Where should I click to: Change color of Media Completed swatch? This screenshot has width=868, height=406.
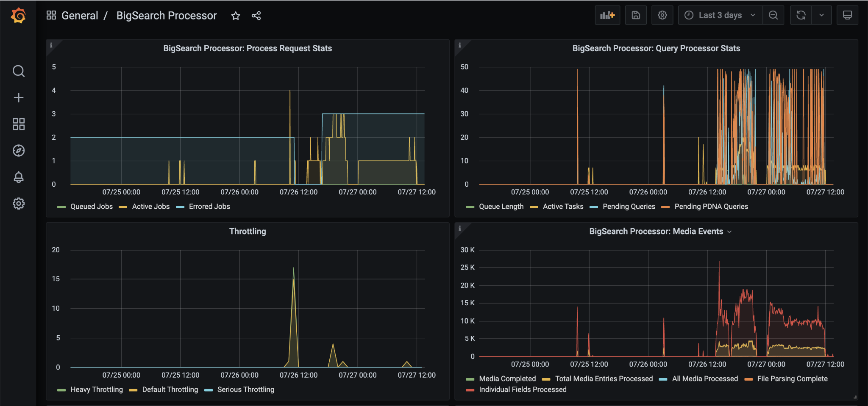(470, 379)
